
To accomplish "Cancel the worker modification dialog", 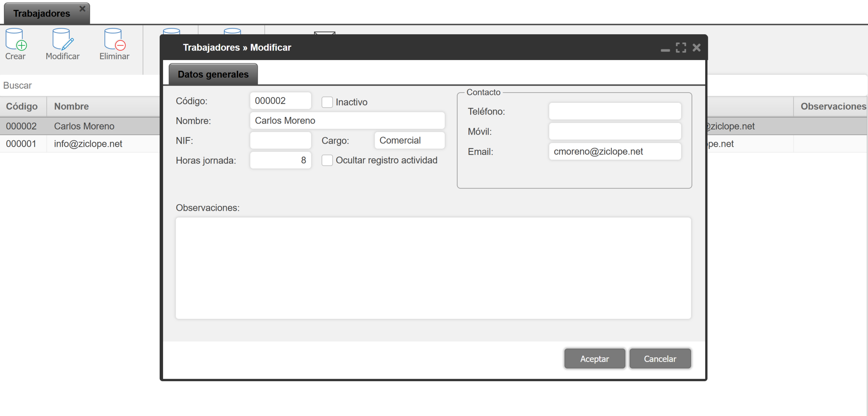I will tap(660, 358).
